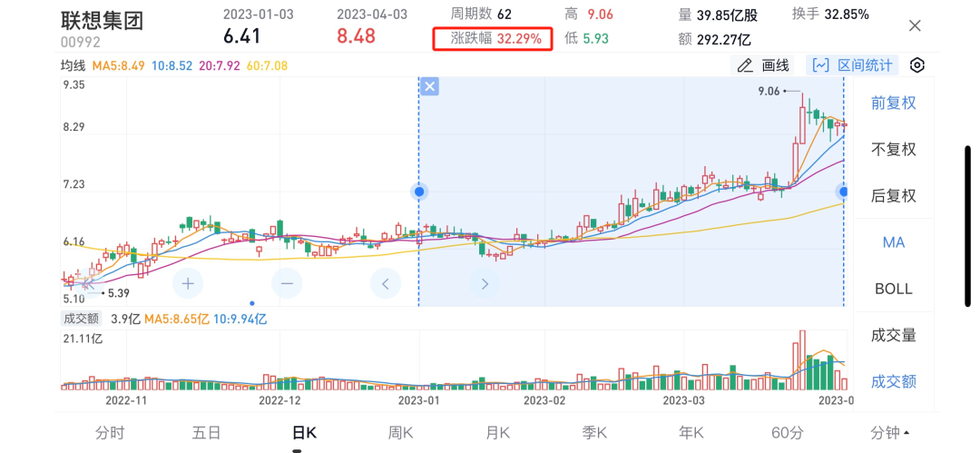Close the chart view with the X icon
The image size is (980, 453).
point(915,25)
